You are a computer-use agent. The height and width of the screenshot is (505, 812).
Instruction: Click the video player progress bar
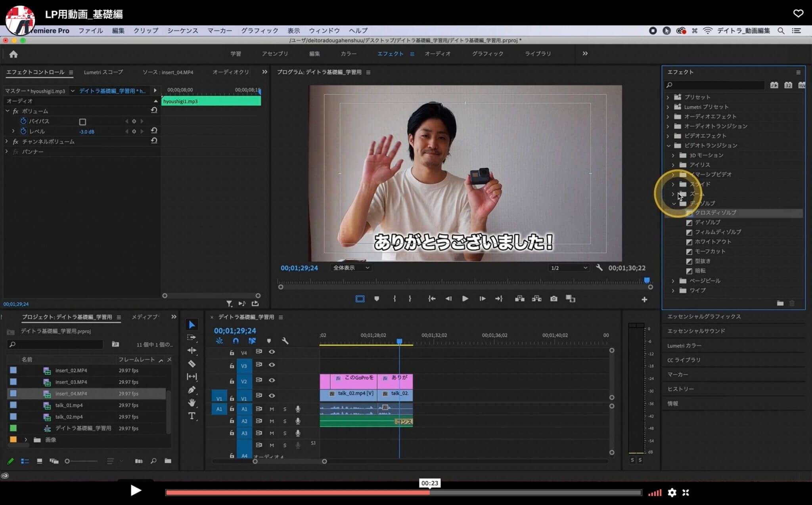pos(403,493)
